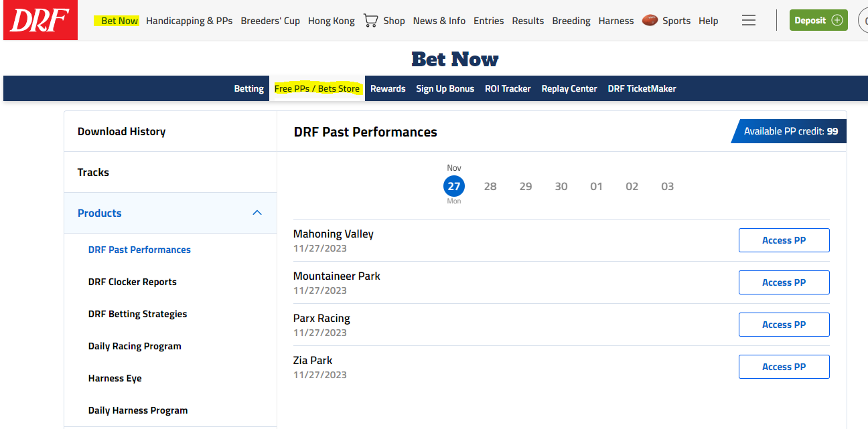Open Tracks in sidebar
The height and width of the screenshot is (429, 868).
click(x=171, y=172)
